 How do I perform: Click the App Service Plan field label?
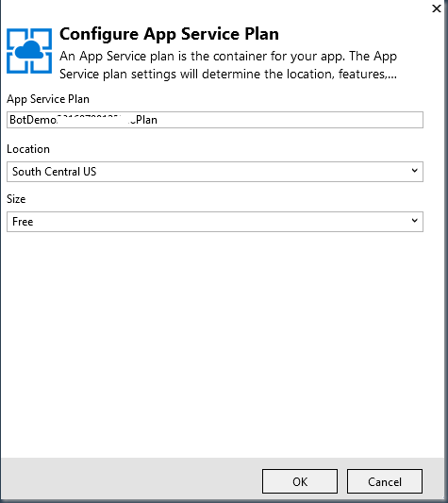point(48,99)
